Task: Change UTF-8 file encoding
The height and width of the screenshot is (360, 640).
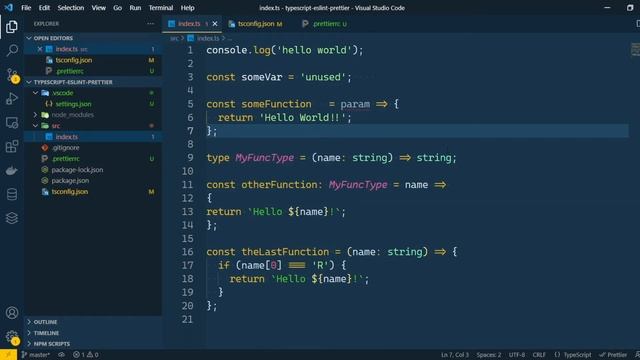Action: [517, 355]
